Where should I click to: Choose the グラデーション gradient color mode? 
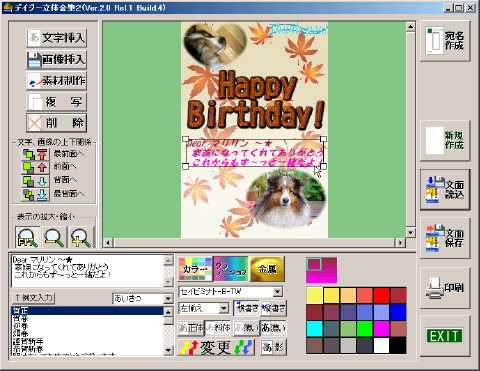tap(231, 269)
